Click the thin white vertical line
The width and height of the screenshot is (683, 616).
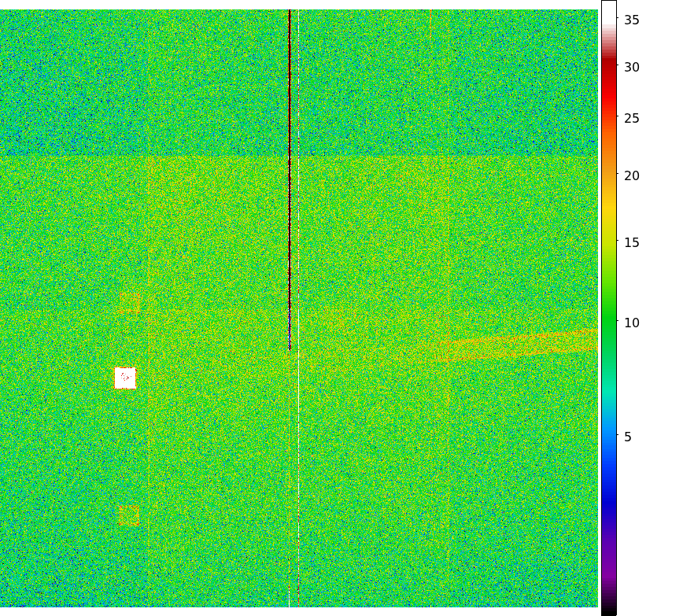(298, 472)
